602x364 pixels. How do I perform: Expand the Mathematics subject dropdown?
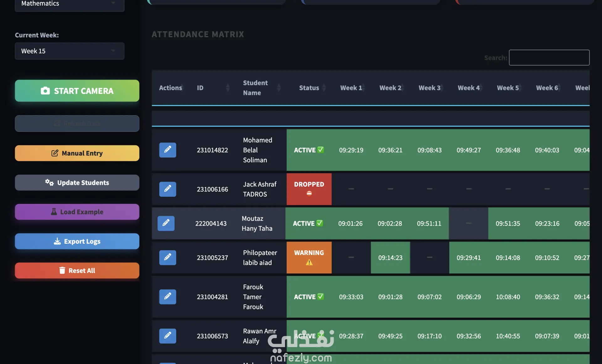click(70, 4)
